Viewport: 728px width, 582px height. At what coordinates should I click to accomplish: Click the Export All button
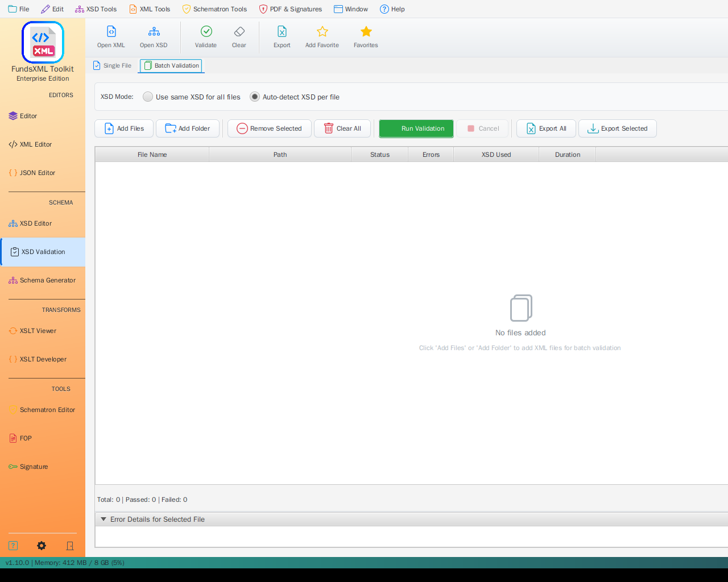[546, 128]
